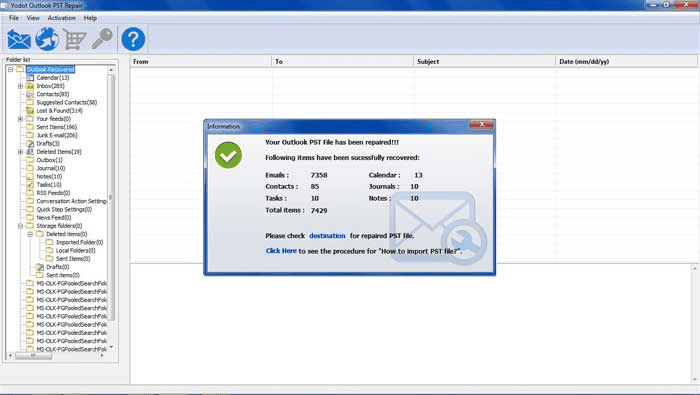This screenshot has width=700, height=395.
Task: Click the shopping cart buy icon
Action: [74, 39]
